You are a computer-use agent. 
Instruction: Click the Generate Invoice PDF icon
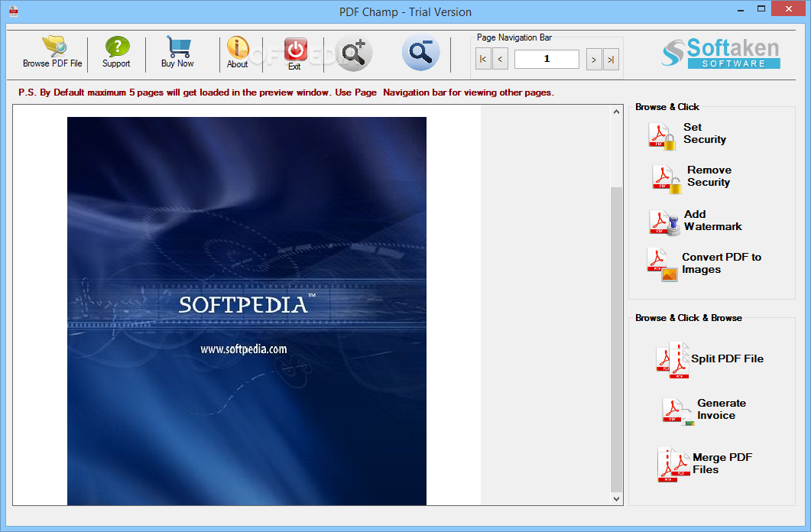pyautogui.click(x=678, y=411)
